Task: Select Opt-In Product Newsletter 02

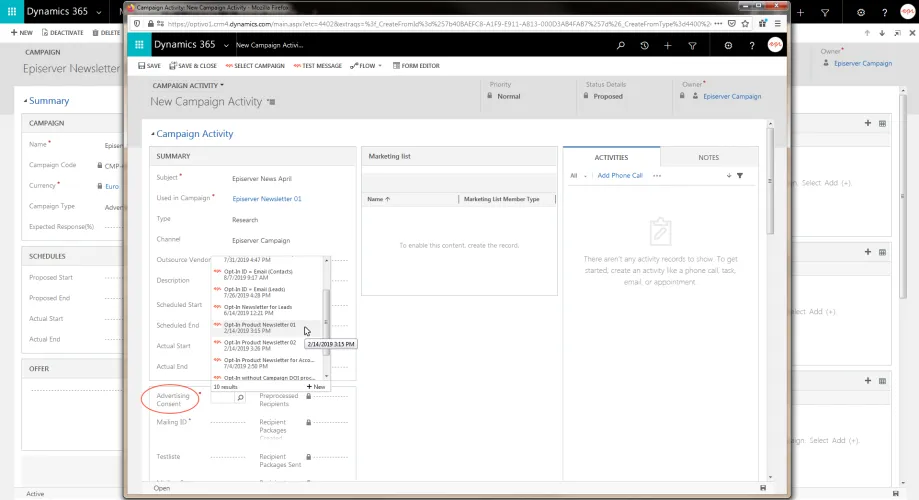Action: [267, 345]
